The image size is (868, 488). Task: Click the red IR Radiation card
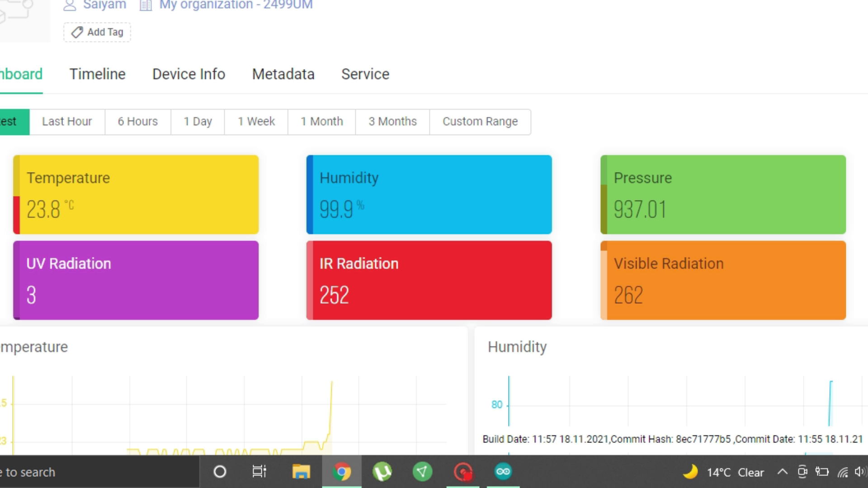tap(429, 280)
